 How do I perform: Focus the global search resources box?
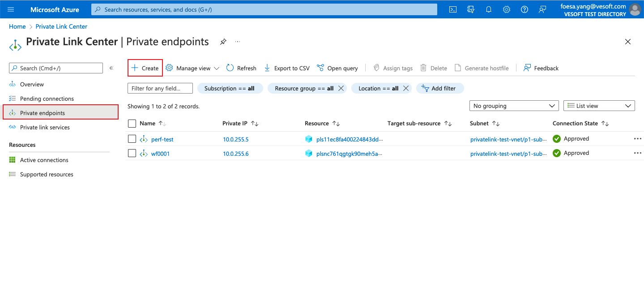[x=264, y=9]
